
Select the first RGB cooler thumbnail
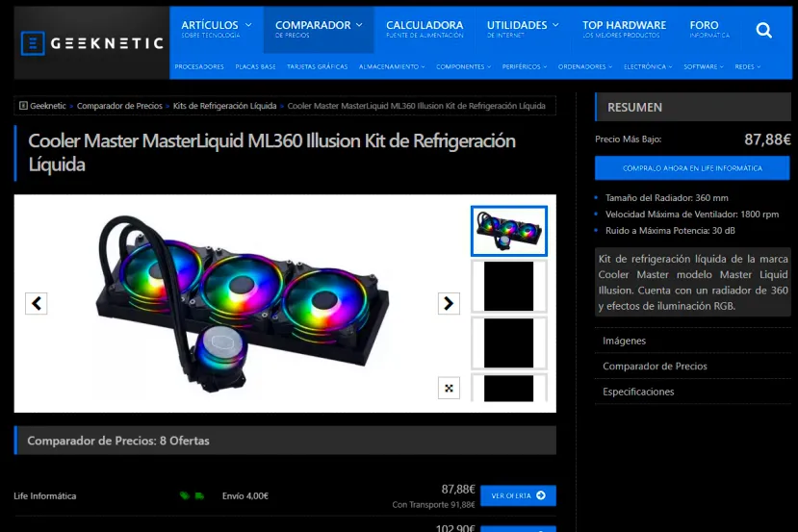(508, 231)
